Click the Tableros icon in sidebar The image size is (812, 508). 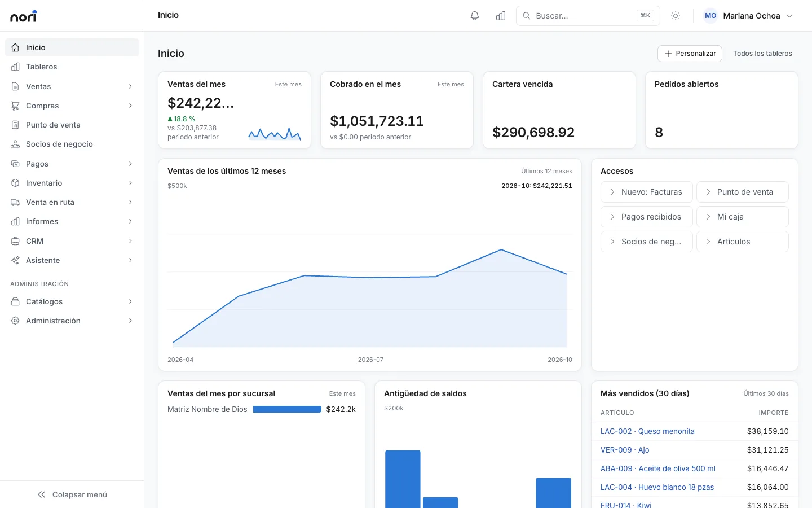pos(15,67)
